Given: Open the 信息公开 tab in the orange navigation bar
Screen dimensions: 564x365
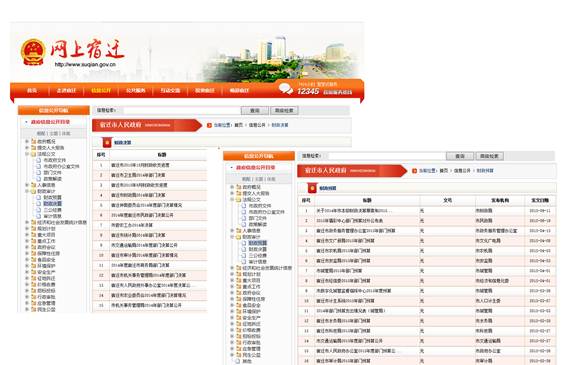Looking at the screenshot, I should point(101,90).
